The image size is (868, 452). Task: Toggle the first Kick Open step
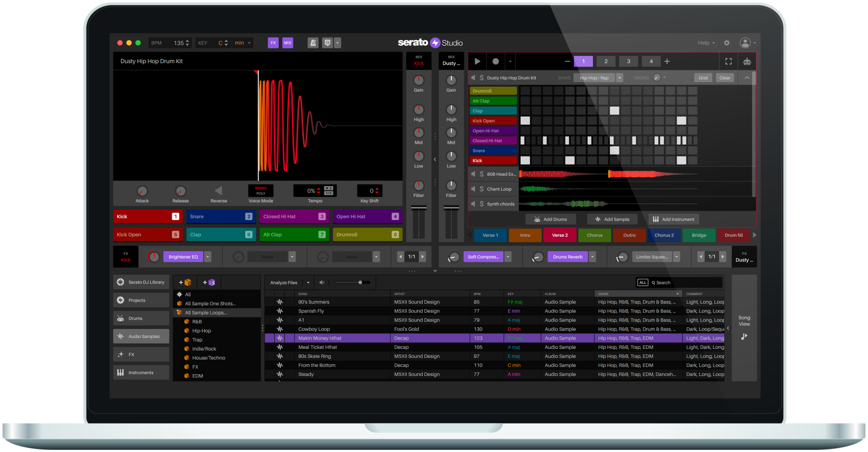tap(525, 121)
